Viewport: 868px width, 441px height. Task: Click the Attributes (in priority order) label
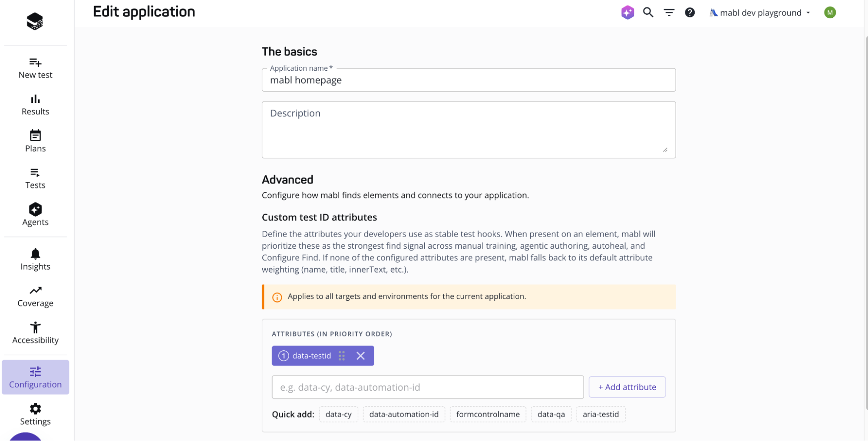(332, 334)
